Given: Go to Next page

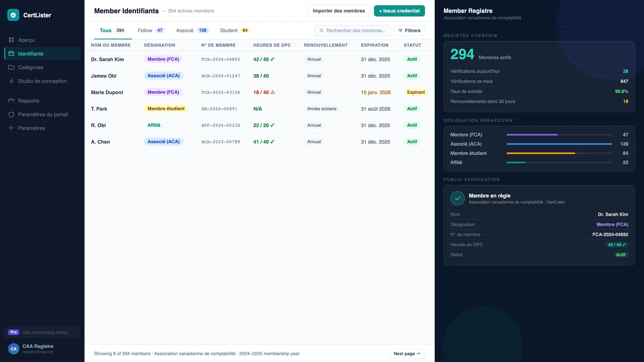Looking at the screenshot, I should pos(407,354).
